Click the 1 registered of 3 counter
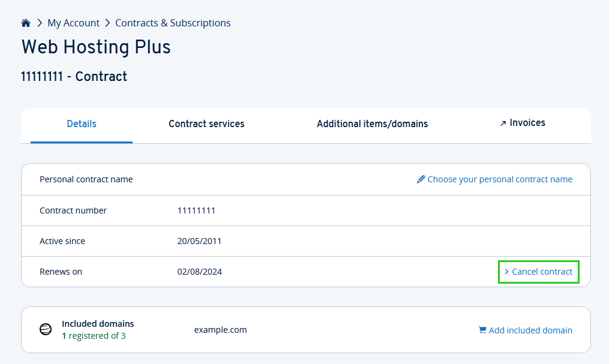The height and width of the screenshot is (364, 609). click(x=94, y=336)
